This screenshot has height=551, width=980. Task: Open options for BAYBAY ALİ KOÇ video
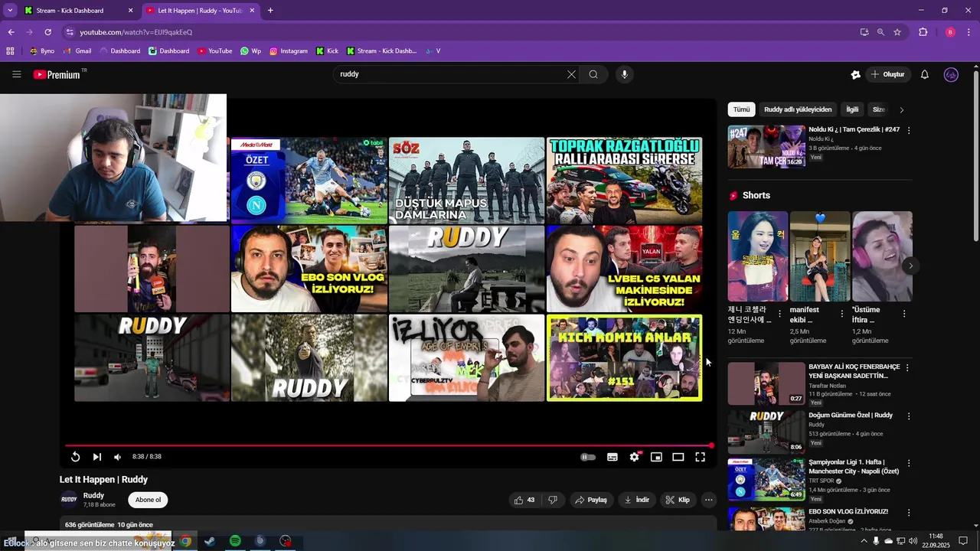[908, 368]
